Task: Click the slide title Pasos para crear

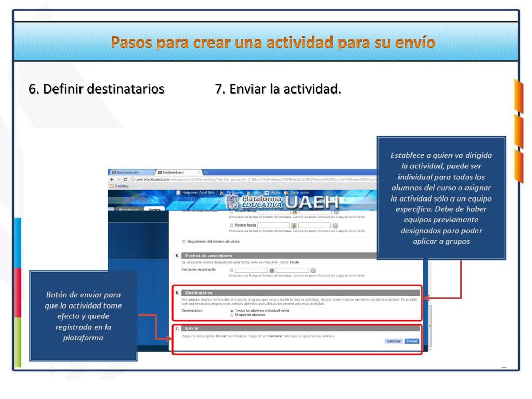Action: 273,43
